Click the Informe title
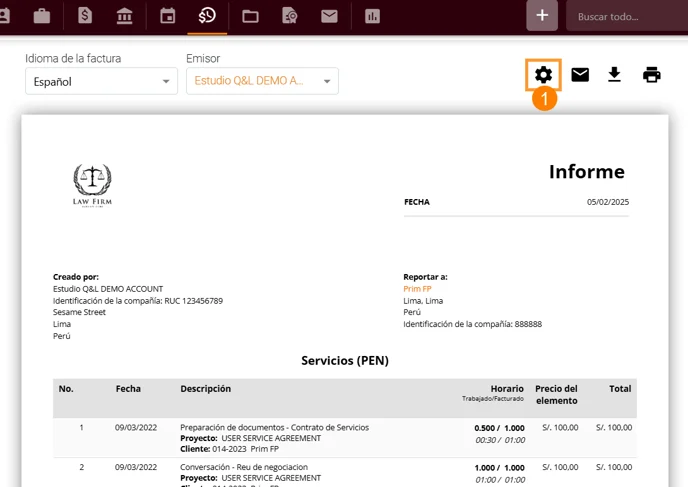 pyautogui.click(x=587, y=172)
